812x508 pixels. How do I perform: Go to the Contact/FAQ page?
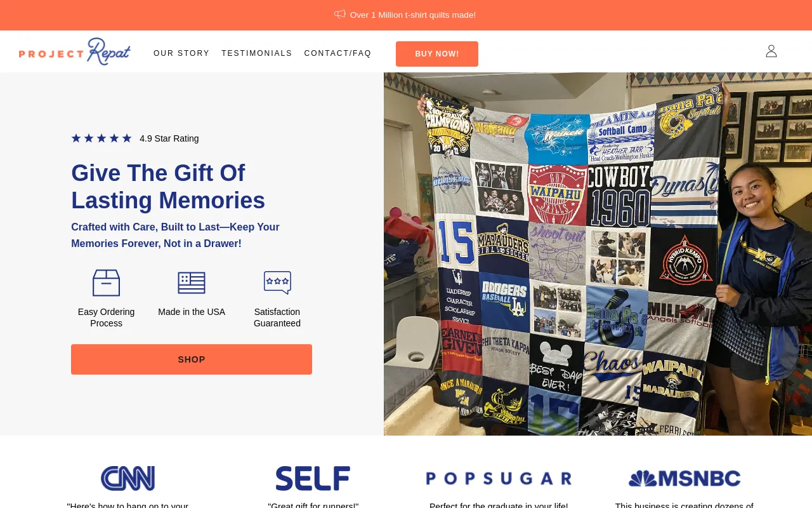tap(338, 53)
